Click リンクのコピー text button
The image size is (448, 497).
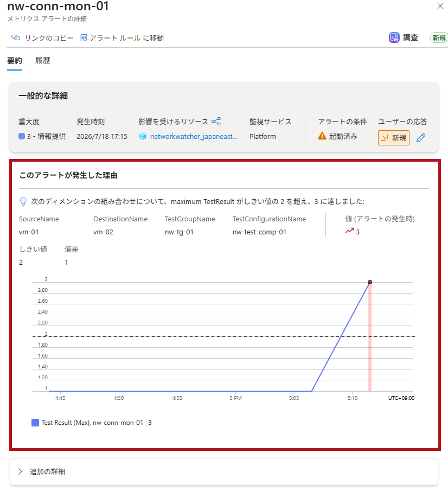tap(49, 38)
